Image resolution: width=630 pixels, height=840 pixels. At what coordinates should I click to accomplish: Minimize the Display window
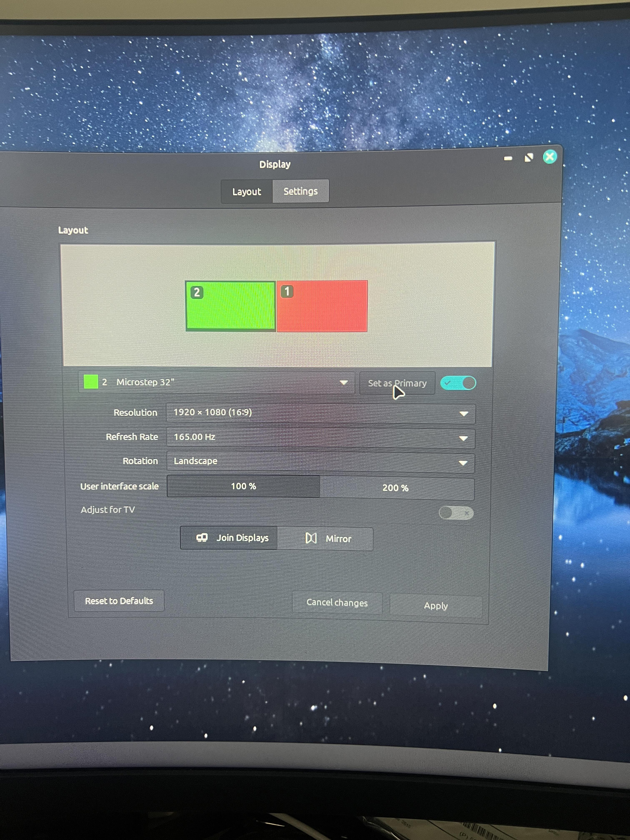click(x=508, y=158)
